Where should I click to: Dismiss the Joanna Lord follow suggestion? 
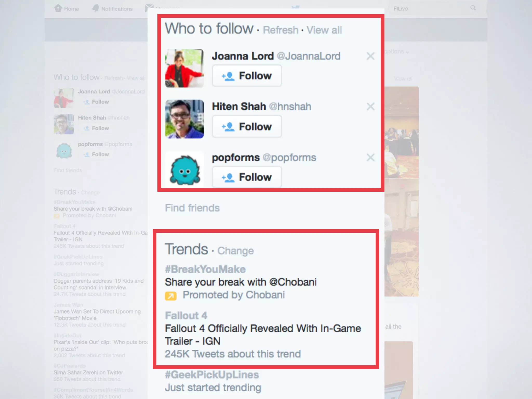(370, 56)
